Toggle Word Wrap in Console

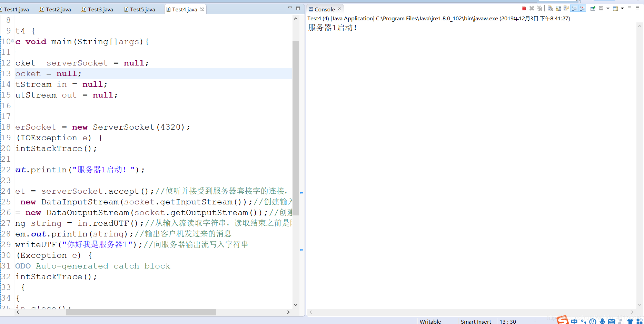click(x=566, y=9)
